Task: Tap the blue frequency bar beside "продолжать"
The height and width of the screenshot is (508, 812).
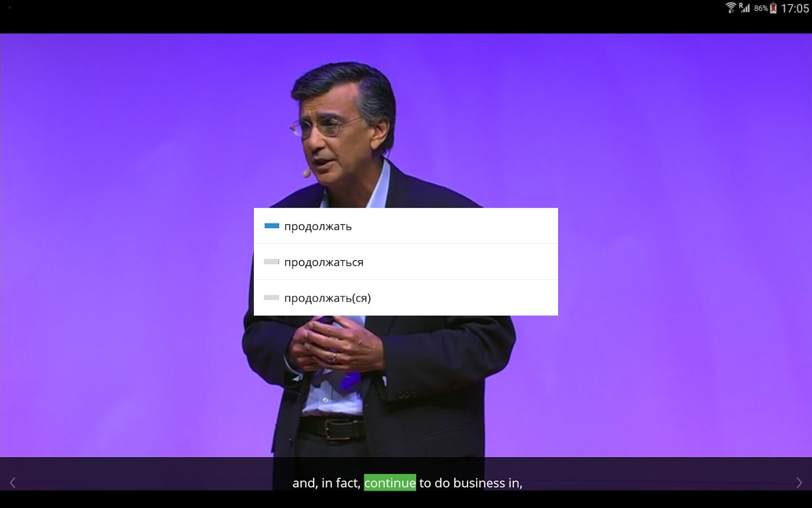Action: pyautogui.click(x=272, y=226)
